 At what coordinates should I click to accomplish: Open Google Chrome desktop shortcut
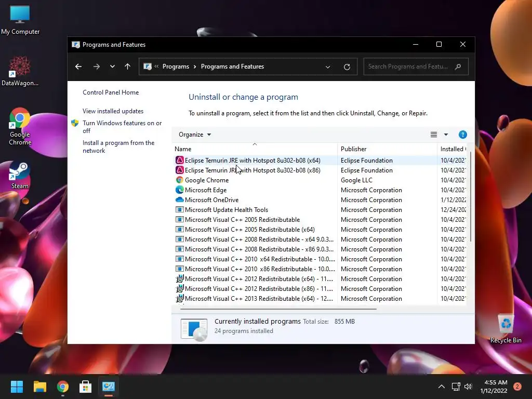[20, 127]
